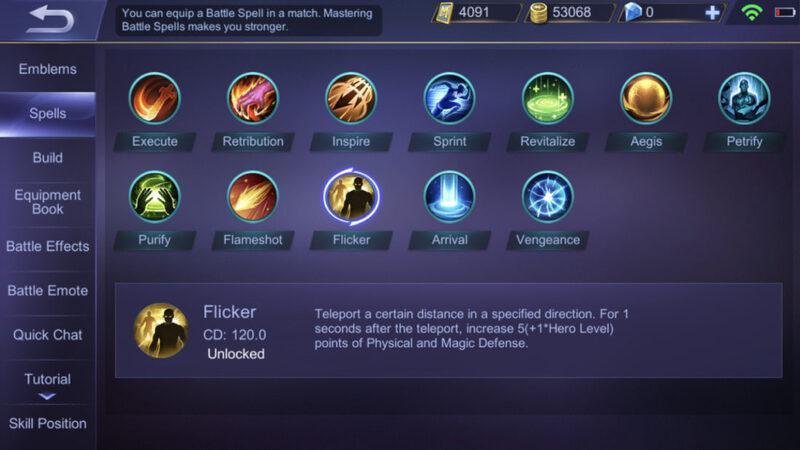Open the Emblems tab
This screenshot has height=450, width=800.
pyautogui.click(x=47, y=69)
